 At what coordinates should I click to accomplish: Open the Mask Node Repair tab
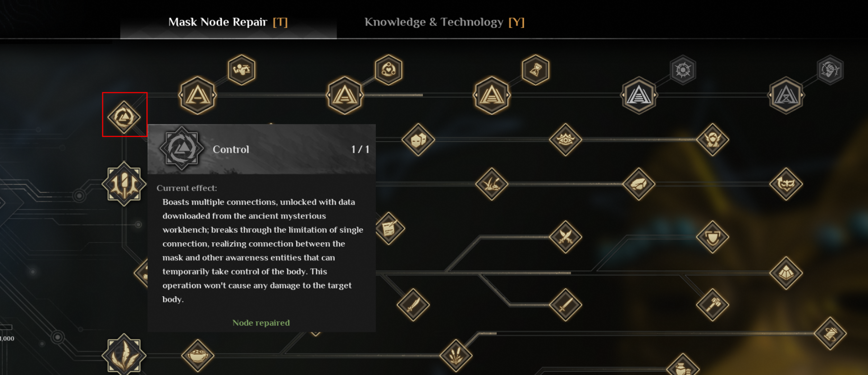coord(228,22)
